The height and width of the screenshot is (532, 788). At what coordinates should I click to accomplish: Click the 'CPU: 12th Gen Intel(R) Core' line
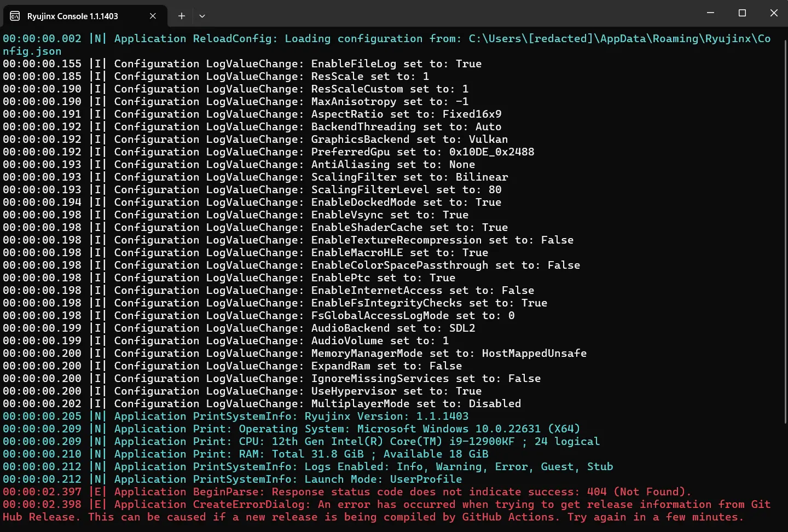302,441
